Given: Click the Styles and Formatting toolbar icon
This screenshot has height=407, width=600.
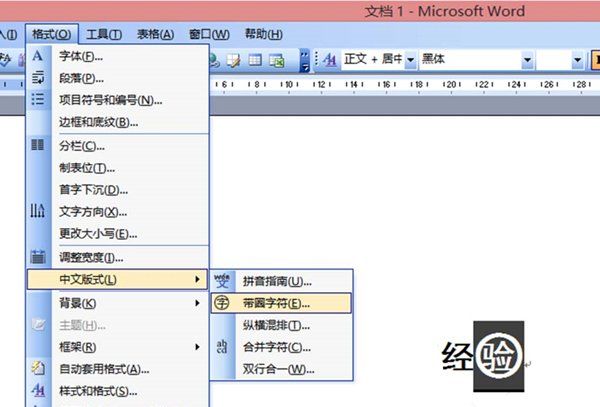Looking at the screenshot, I should pyautogui.click(x=329, y=60).
